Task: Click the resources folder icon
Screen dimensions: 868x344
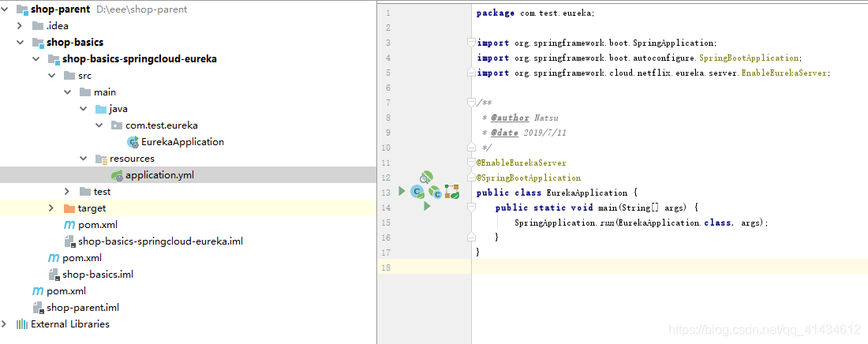Action: pyautogui.click(x=101, y=159)
